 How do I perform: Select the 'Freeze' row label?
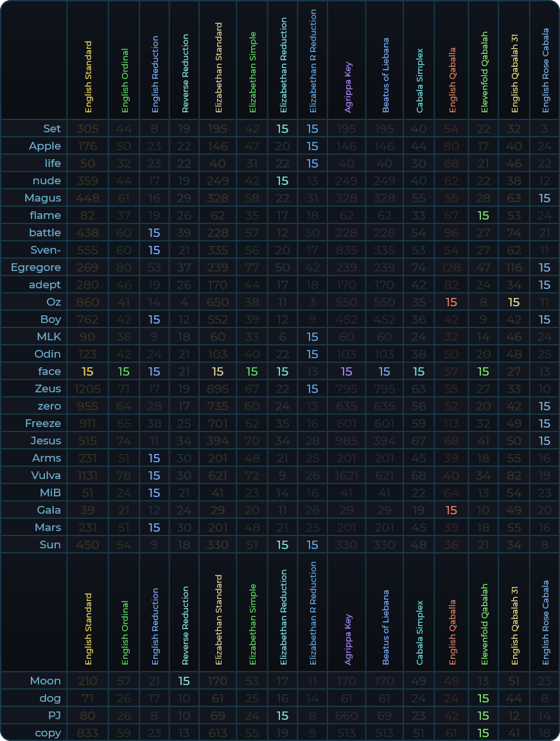43,423
